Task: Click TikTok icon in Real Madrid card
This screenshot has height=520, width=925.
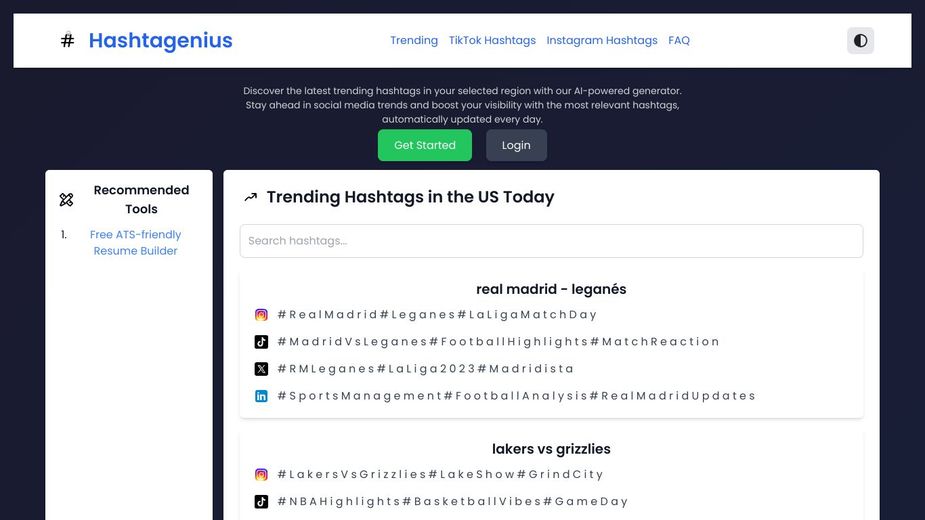Action: coord(261,342)
